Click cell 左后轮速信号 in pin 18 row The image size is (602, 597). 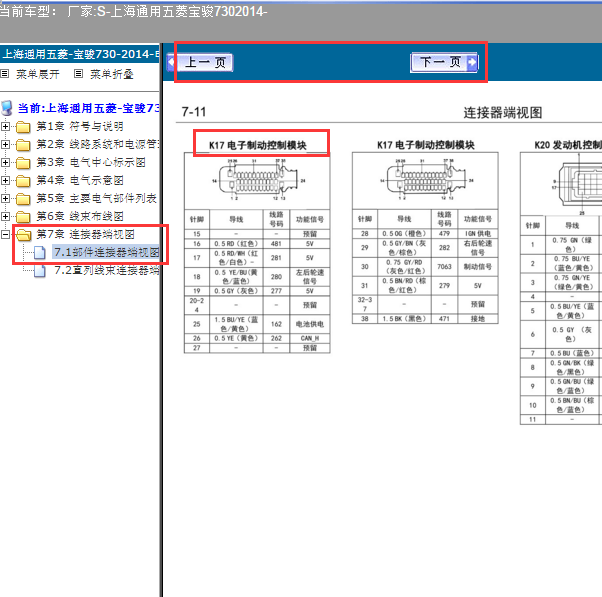pyautogui.click(x=309, y=277)
